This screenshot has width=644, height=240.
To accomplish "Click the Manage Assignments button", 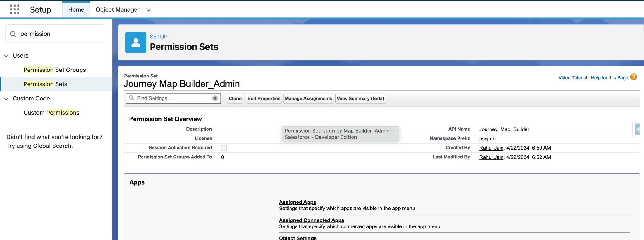I will pos(308,99).
